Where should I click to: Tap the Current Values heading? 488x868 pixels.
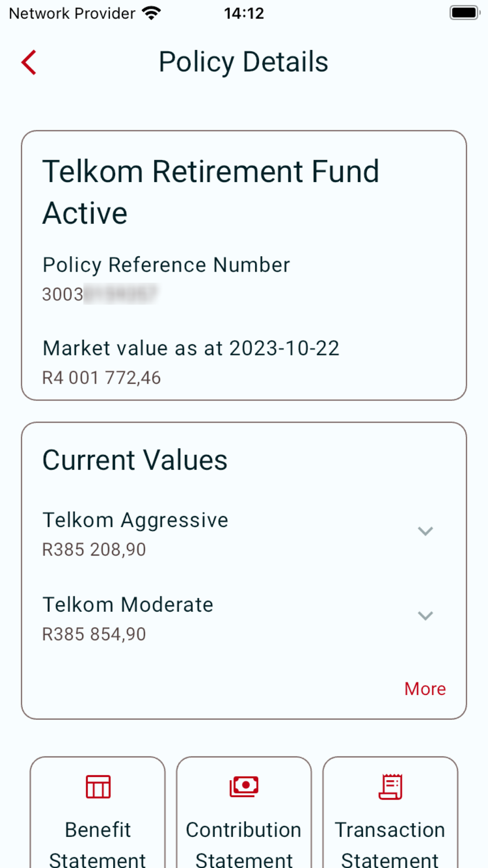click(x=135, y=460)
